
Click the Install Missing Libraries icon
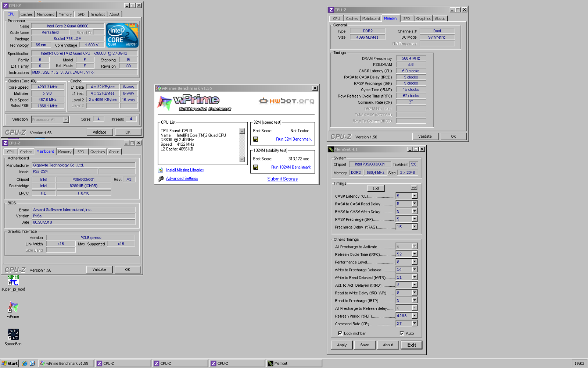[161, 170]
